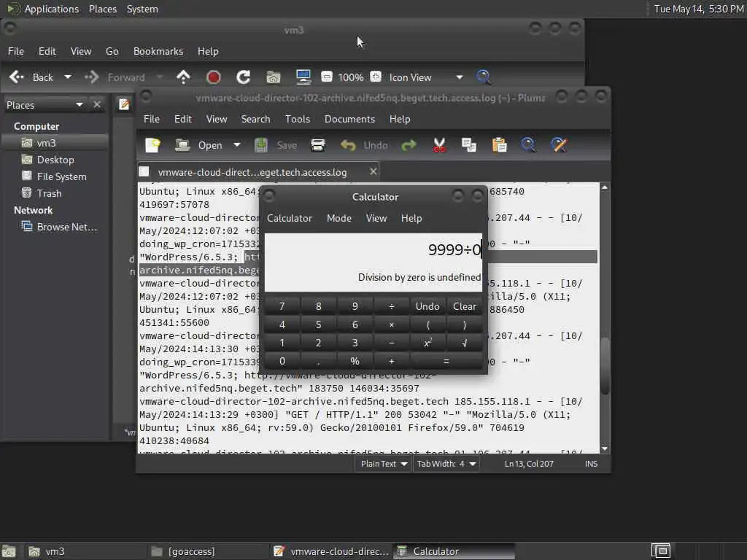Open Computer icon in file manager toolbar
The image size is (747, 560).
click(303, 77)
